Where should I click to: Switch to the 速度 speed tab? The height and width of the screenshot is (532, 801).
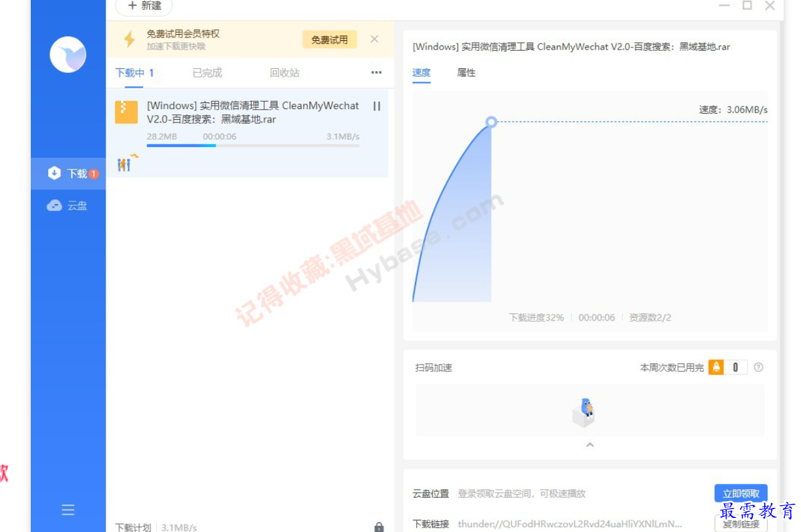422,72
